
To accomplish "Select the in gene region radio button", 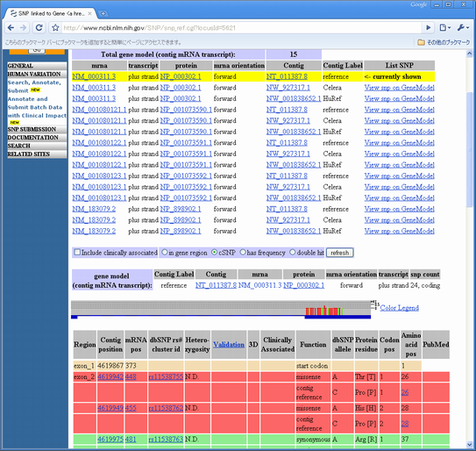I will coord(165,252).
